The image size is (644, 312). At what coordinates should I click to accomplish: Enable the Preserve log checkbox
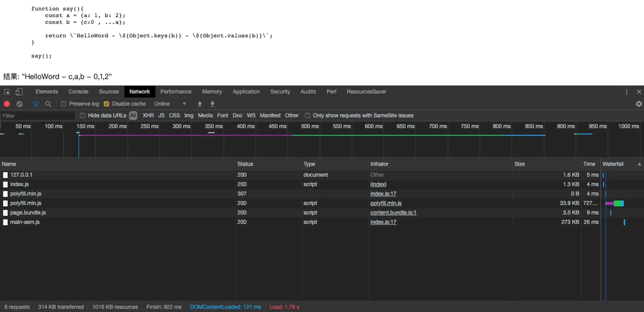(x=64, y=104)
